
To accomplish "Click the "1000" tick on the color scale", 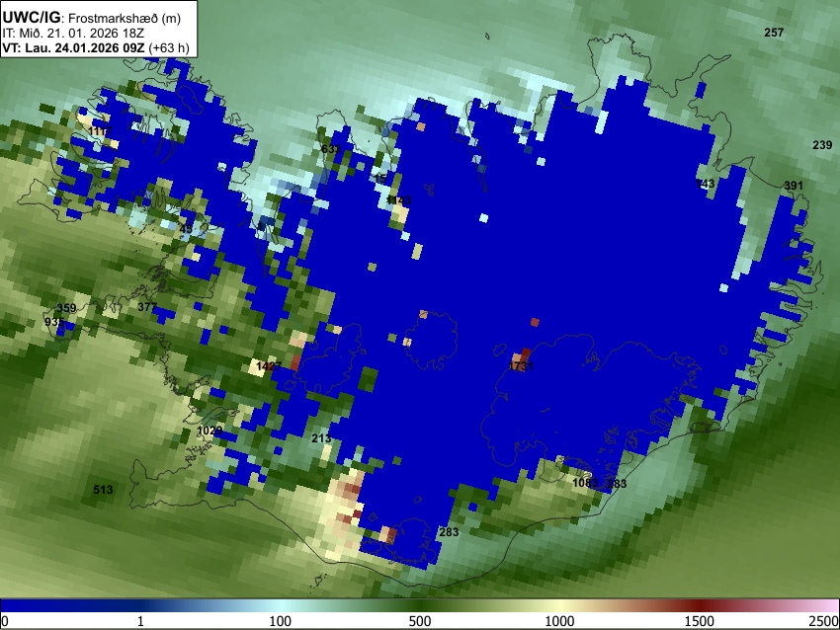I will pyautogui.click(x=559, y=621).
